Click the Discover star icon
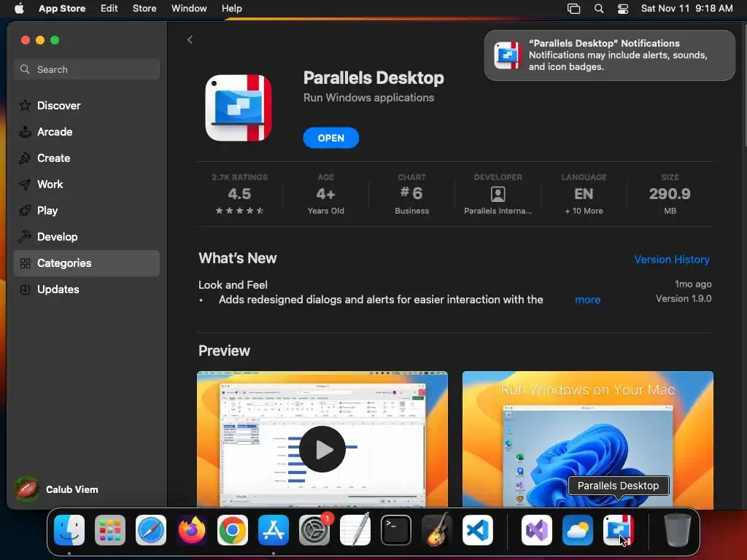Image resolution: width=747 pixels, height=560 pixels. [x=25, y=105]
